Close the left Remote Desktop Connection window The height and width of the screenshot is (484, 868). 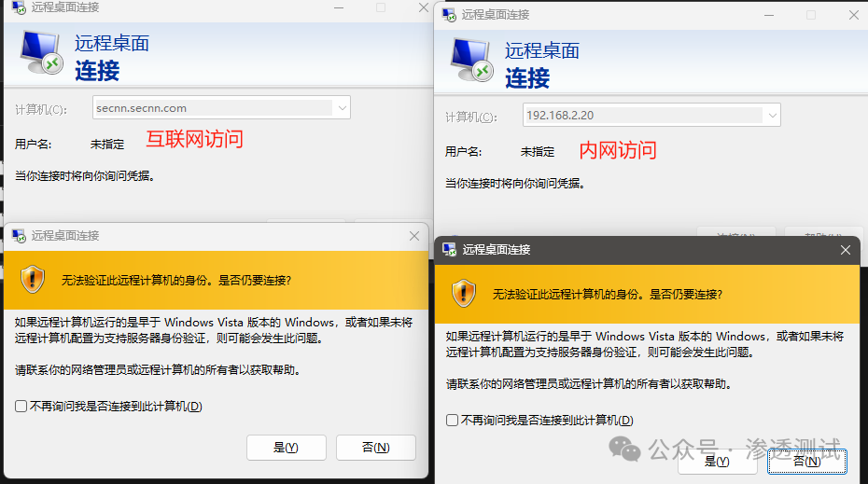tap(424, 7)
